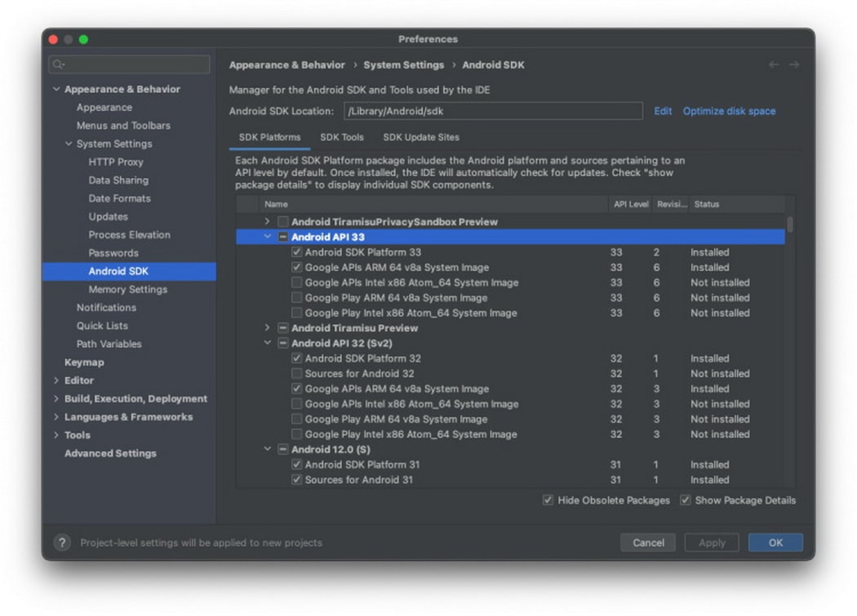Check Sources for Android 32
Viewport: 857px width, 616px height.
pyautogui.click(x=296, y=374)
